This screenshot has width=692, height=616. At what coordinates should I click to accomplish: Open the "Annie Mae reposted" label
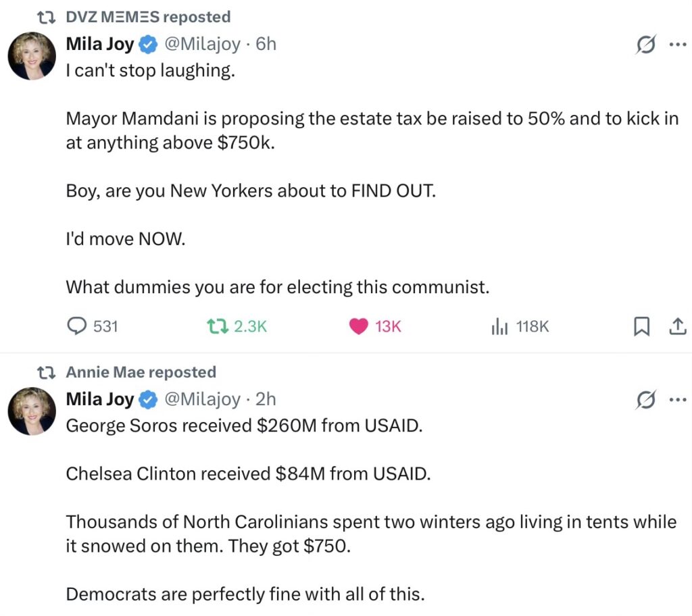coord(141,372)
